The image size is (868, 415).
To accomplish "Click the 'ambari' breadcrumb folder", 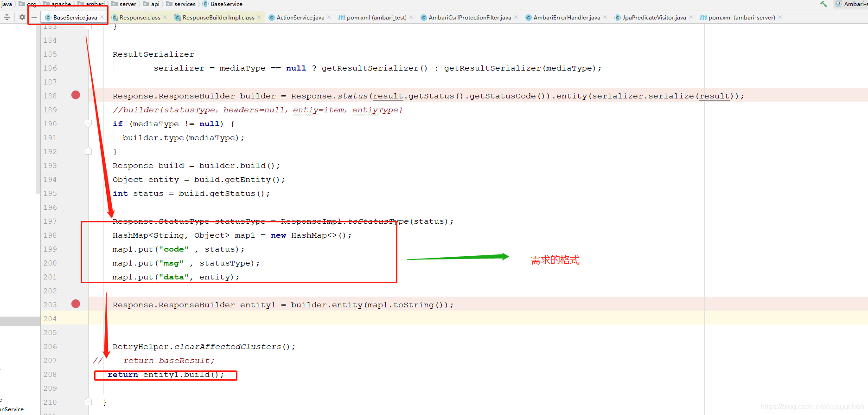I will [91, 4].
